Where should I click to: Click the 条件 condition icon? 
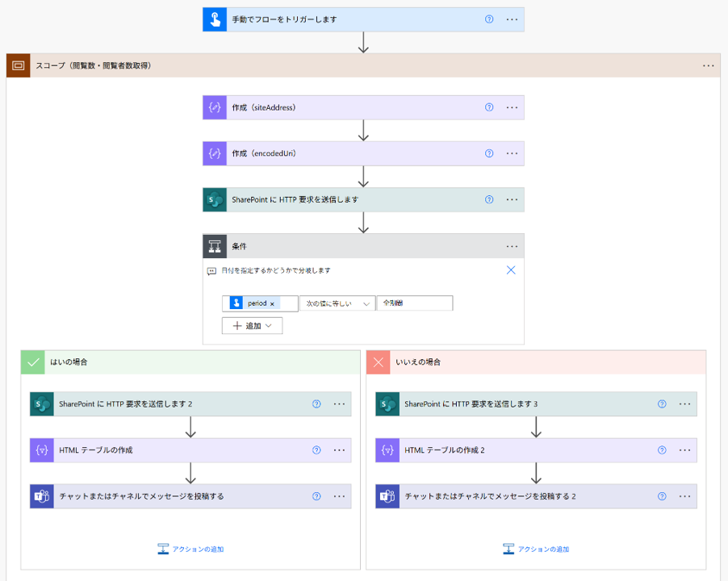click(x=215, y=246)
